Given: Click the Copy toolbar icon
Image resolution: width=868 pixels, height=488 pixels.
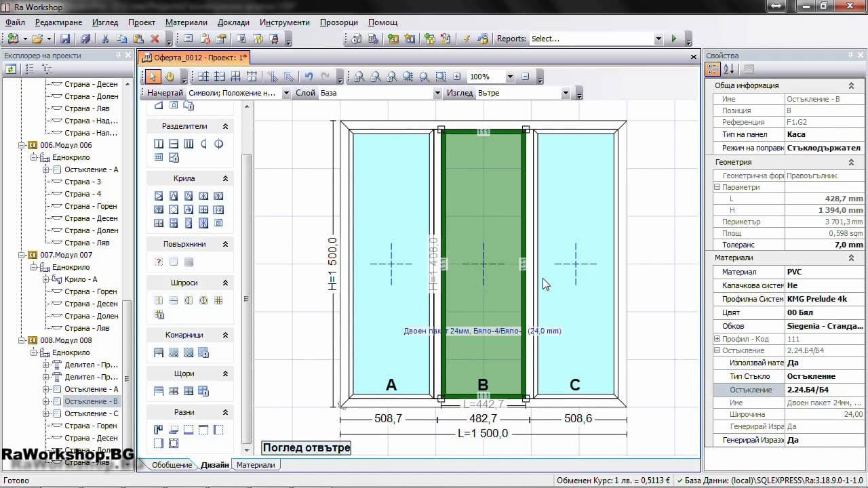Looking at the screenshot, I should click(x=122, y=39).
